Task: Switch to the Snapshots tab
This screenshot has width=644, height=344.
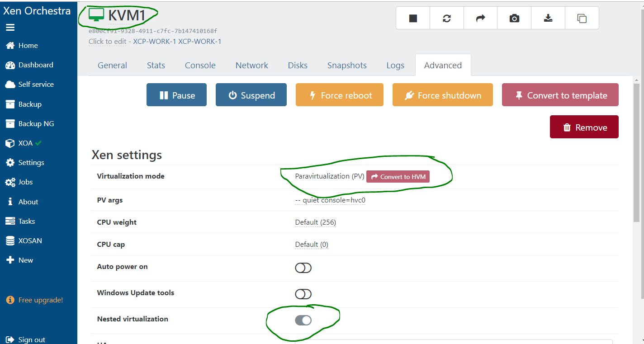Action: point(347,66)
